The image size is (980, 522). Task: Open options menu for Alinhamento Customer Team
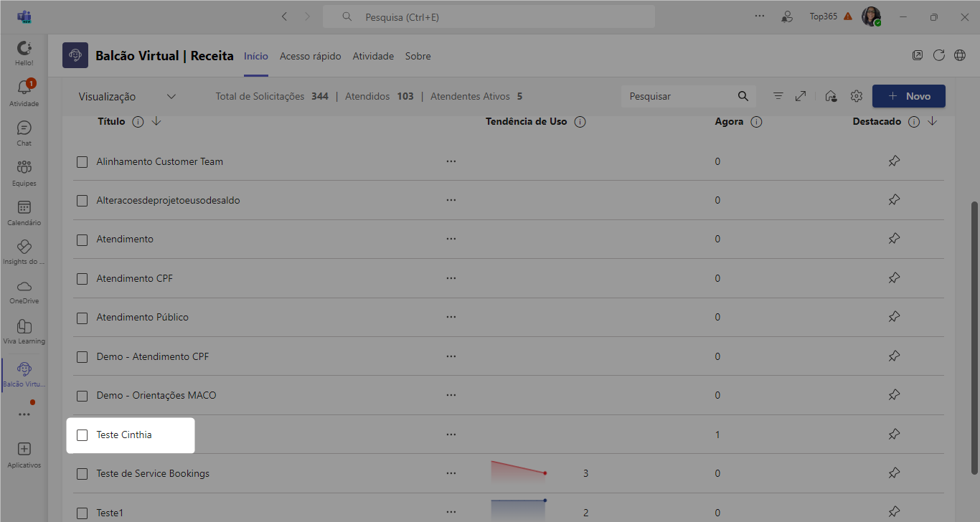[451, 161]
